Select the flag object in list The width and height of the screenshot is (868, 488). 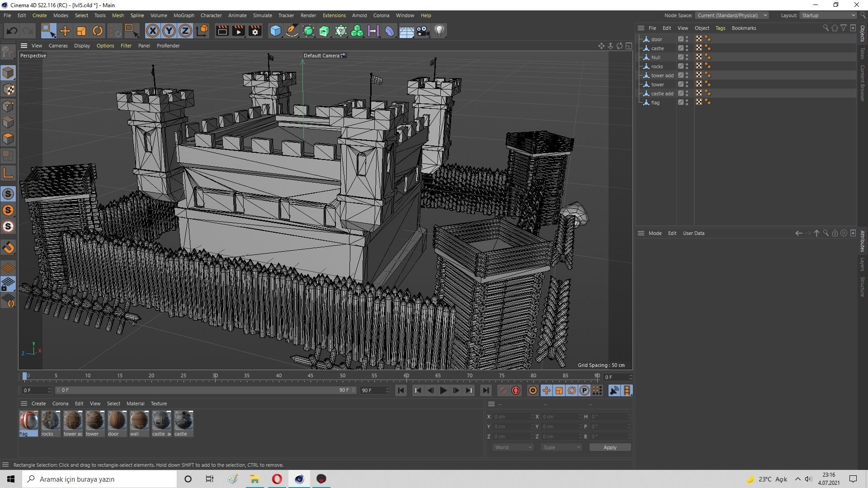[655, 103]
